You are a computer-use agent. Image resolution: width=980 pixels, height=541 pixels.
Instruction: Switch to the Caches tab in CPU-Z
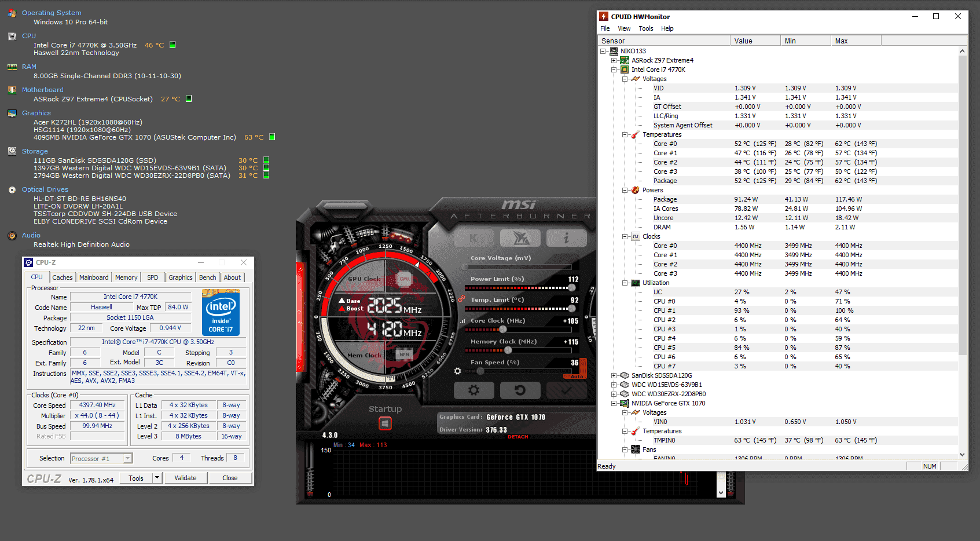pyautogui.click(x=63, y=277)
